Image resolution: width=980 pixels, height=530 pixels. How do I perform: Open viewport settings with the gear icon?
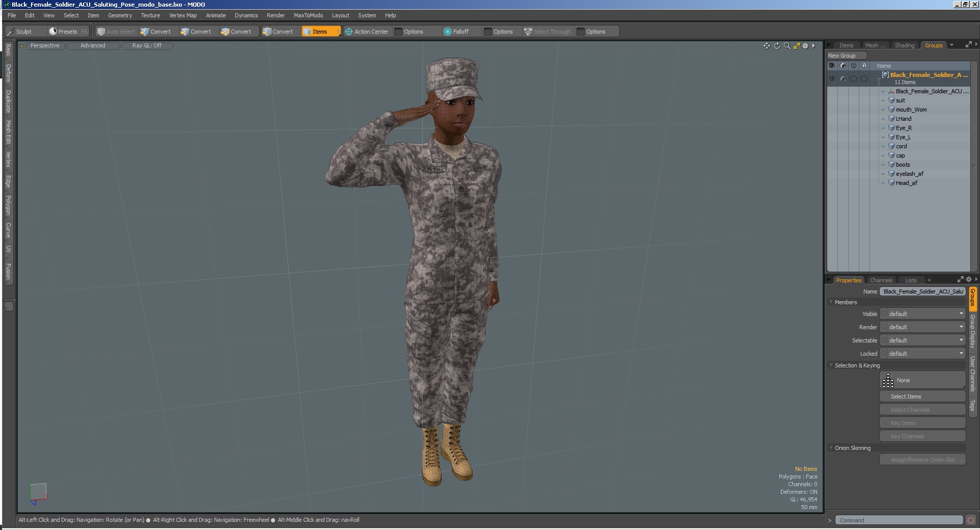[805, 46]
